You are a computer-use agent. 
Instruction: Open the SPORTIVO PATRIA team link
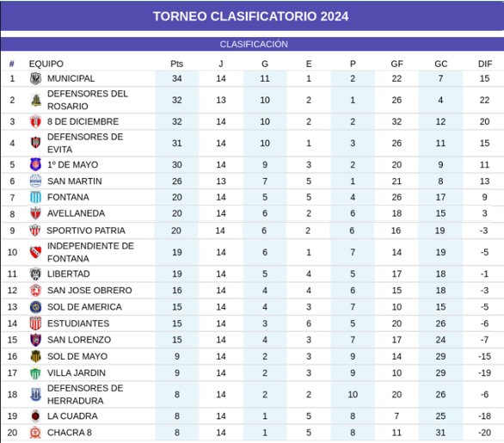[86, 231]
